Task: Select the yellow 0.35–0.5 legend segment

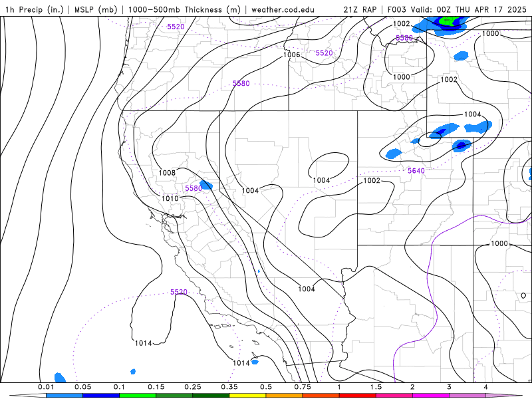Action: tap(247, 395)
